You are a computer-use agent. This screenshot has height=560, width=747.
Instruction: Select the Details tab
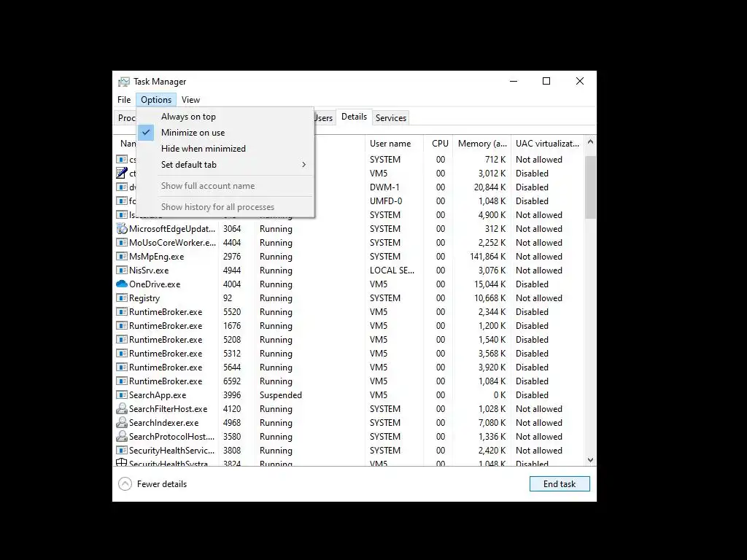[x=354, y=117]
